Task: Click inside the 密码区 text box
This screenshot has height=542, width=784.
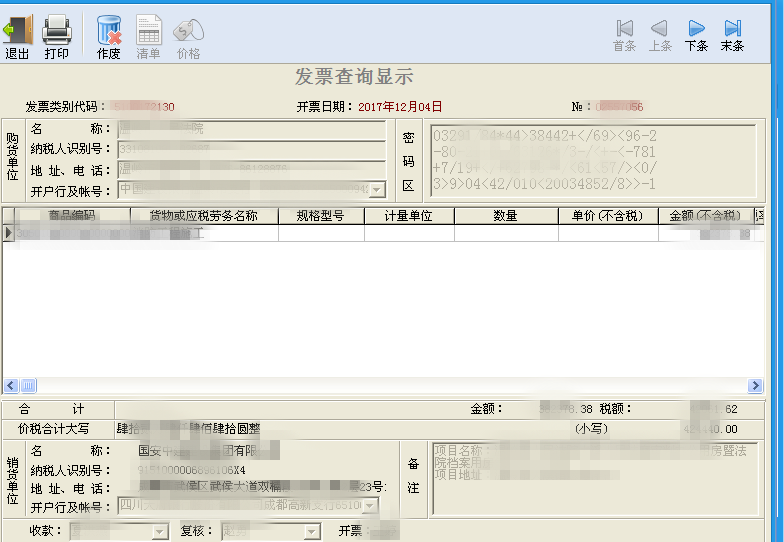Action: 594,160
